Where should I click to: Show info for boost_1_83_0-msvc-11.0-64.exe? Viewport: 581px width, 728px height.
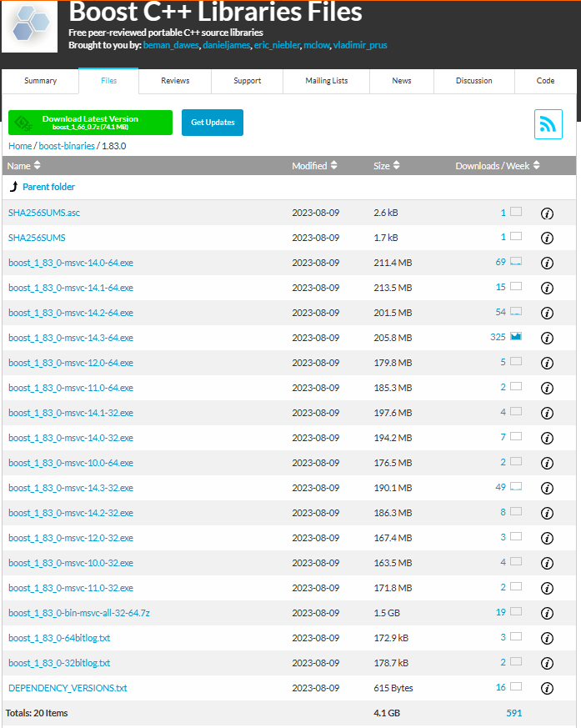(547, 388)
